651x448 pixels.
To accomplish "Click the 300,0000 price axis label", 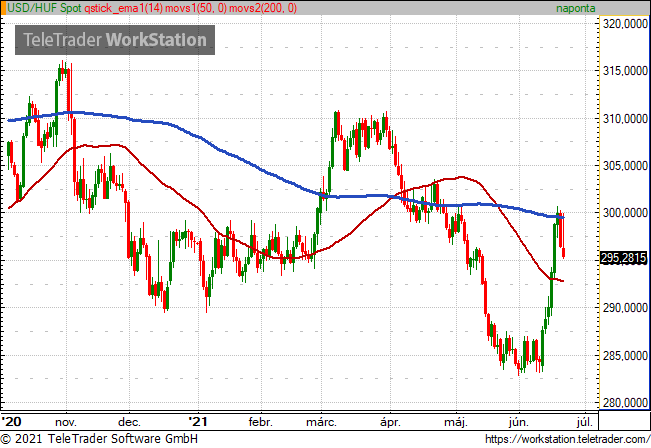I will pyautogui.click(x=625, y=213).
